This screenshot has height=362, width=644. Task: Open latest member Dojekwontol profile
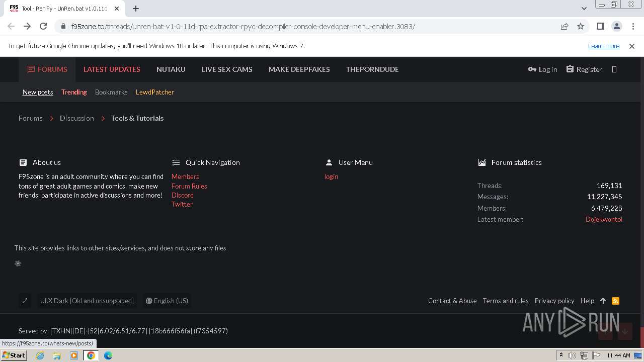tap(604, 219)
